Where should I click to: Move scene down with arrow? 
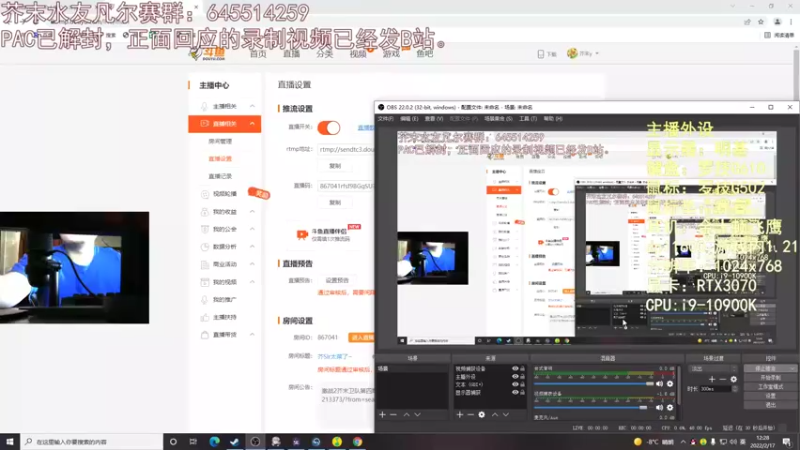[417, 415]
